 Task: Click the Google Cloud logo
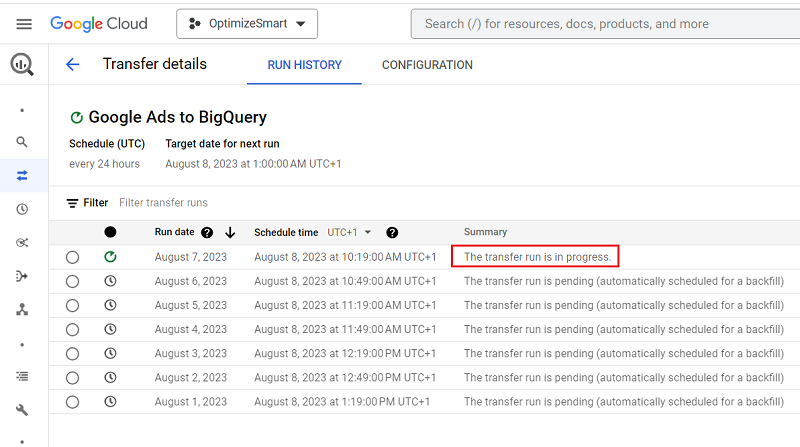coord(99,23)
